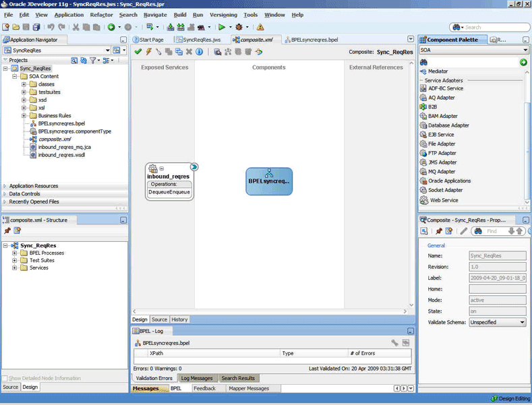
Task: Switch to the Source editor tab
Action: 159,319
